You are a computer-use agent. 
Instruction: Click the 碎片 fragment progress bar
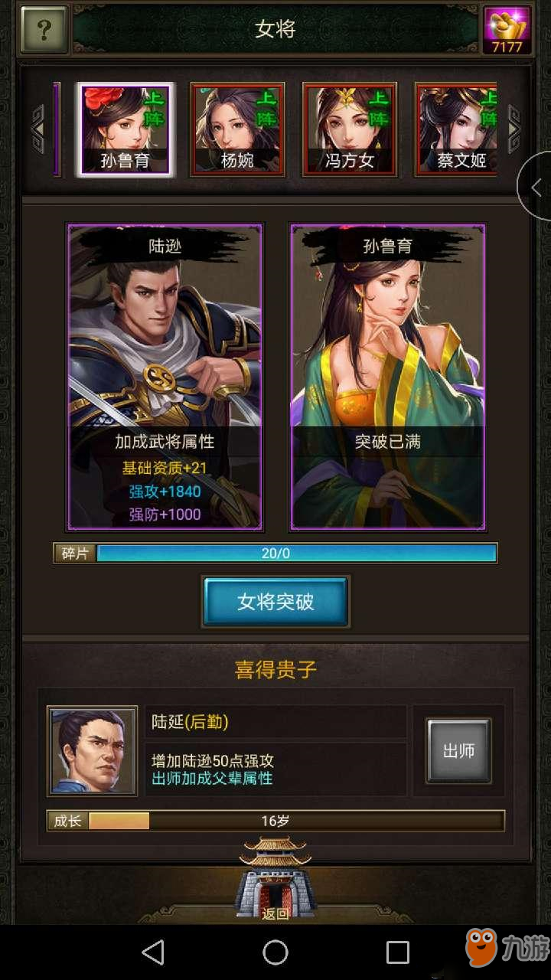click(275, 554)
